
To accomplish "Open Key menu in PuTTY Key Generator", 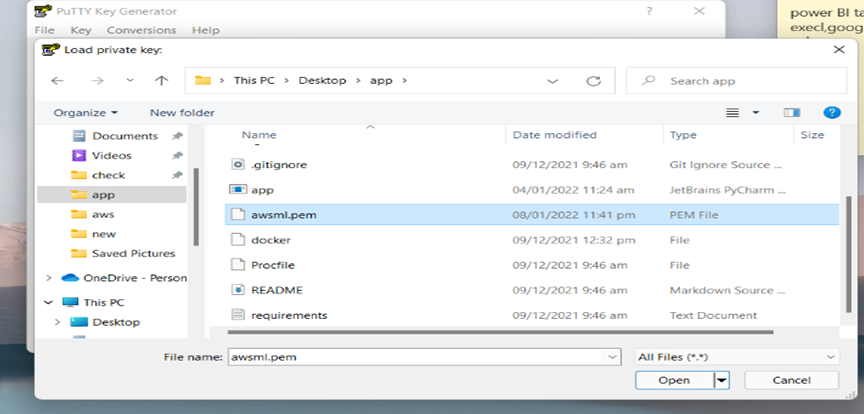I will pyautogui.click(x=81, y=30).
